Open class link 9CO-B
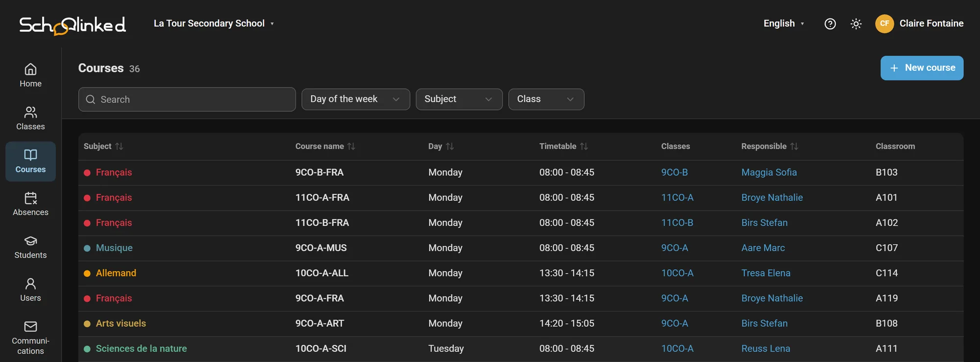Image resolution: width=980 pixels, height=362 pixels. 674,172
